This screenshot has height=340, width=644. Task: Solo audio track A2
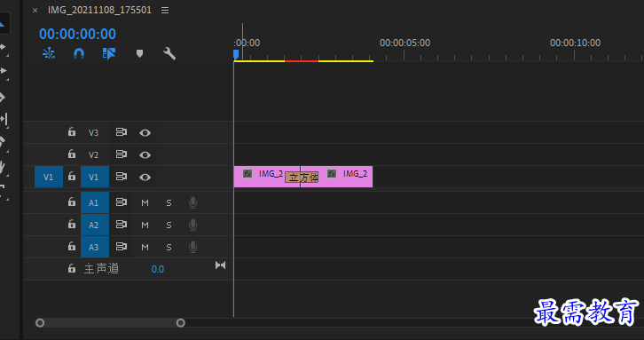tap(169, 225)
